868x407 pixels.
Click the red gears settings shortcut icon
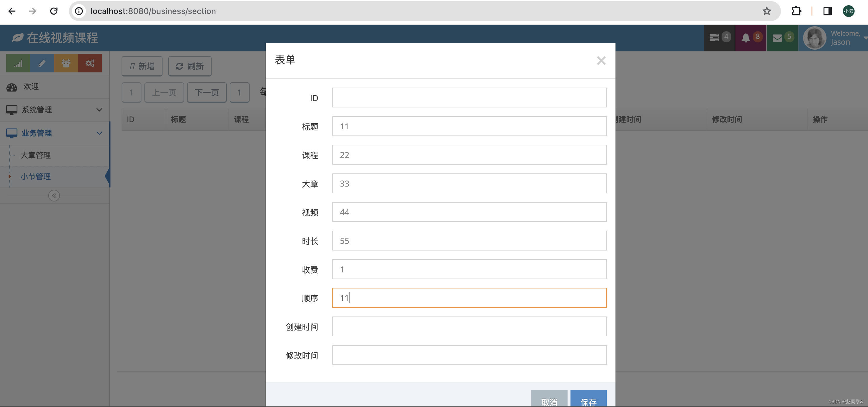click(90, 63)
